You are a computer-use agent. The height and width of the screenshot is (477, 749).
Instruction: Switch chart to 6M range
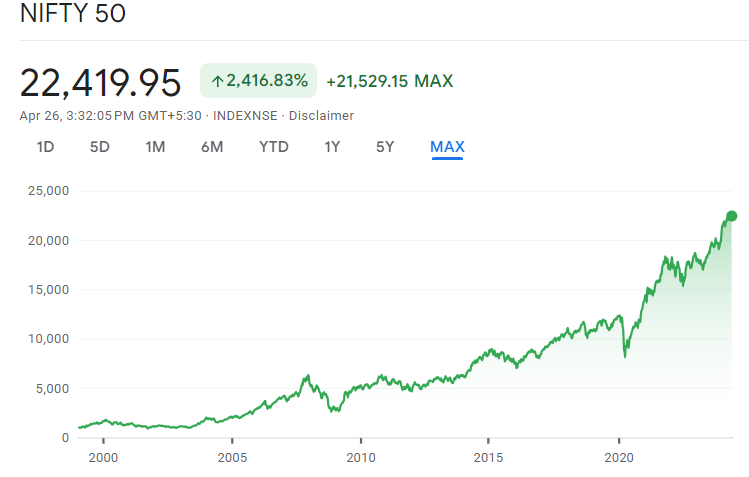(x=211, y=147)
